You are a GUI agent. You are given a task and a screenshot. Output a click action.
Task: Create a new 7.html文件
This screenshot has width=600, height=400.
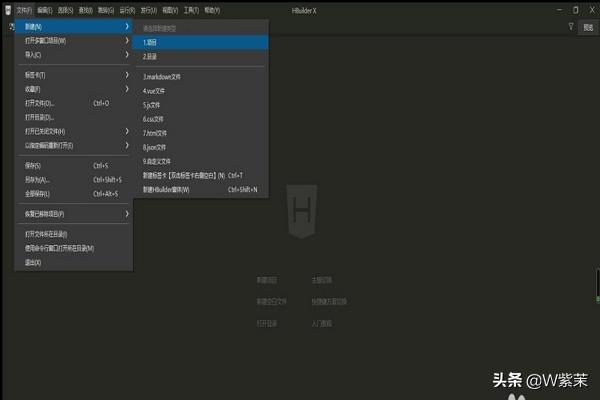(x=159, y=132)
